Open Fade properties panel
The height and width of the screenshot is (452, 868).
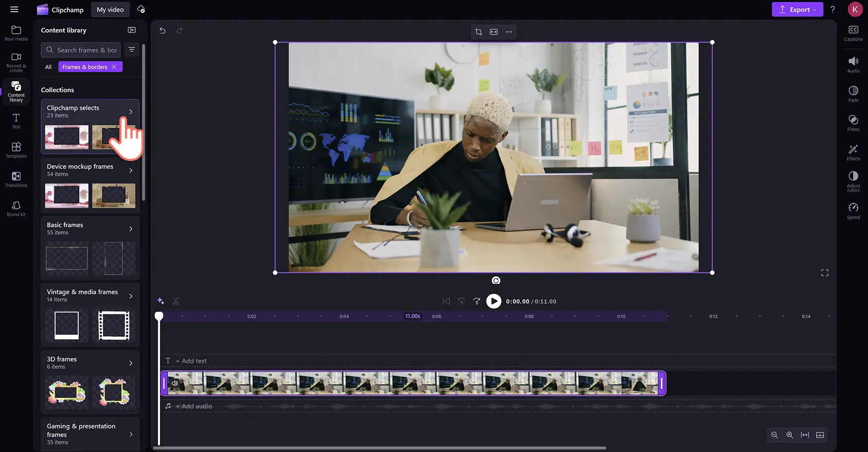tap(853, 94)
